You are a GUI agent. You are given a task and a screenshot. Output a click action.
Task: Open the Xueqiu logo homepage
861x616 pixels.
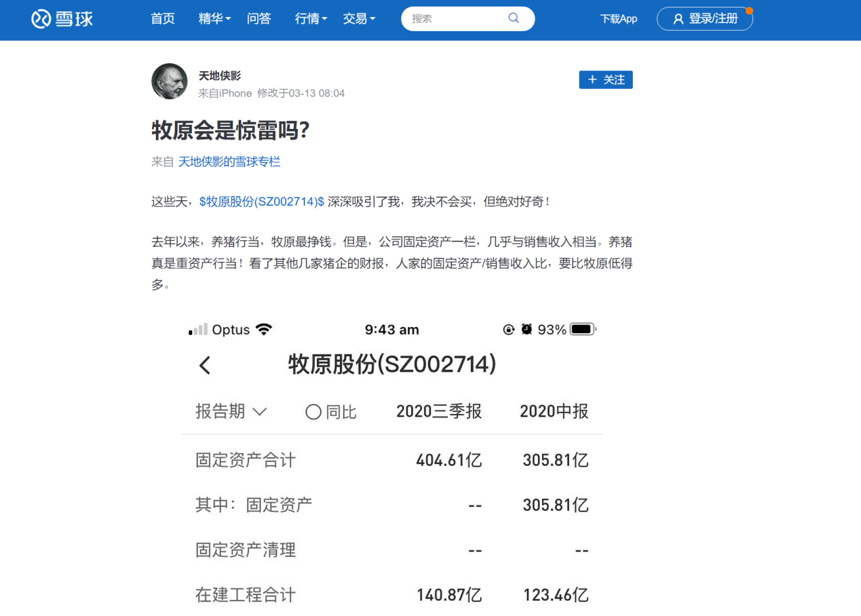click(62, 19)
